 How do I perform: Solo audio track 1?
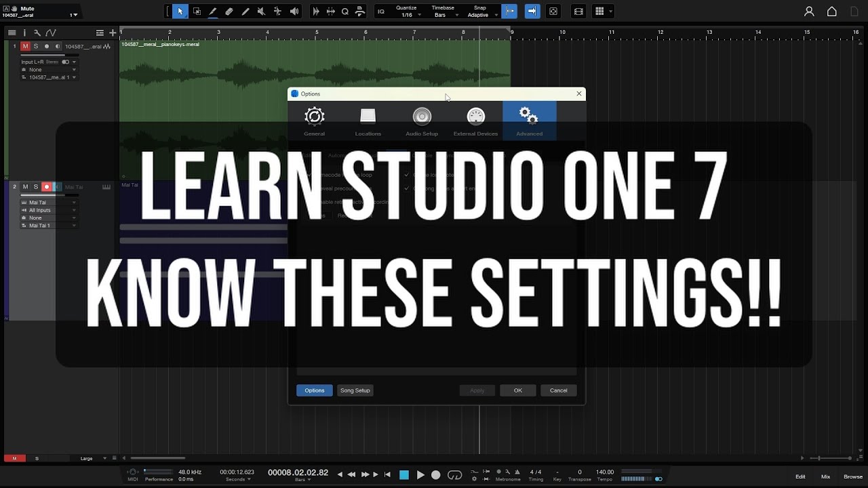36,46
